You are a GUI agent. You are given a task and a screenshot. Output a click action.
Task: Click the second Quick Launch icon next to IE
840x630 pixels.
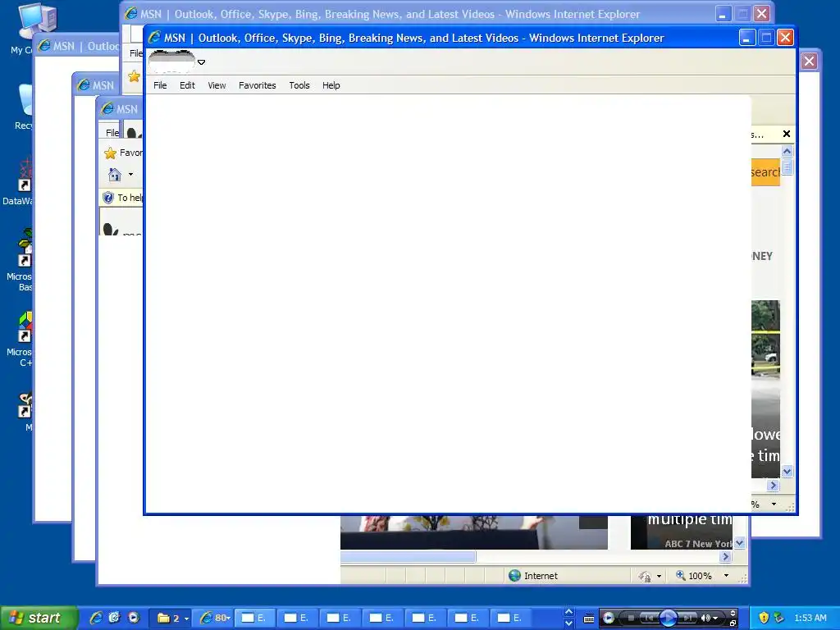coord(115,618)
